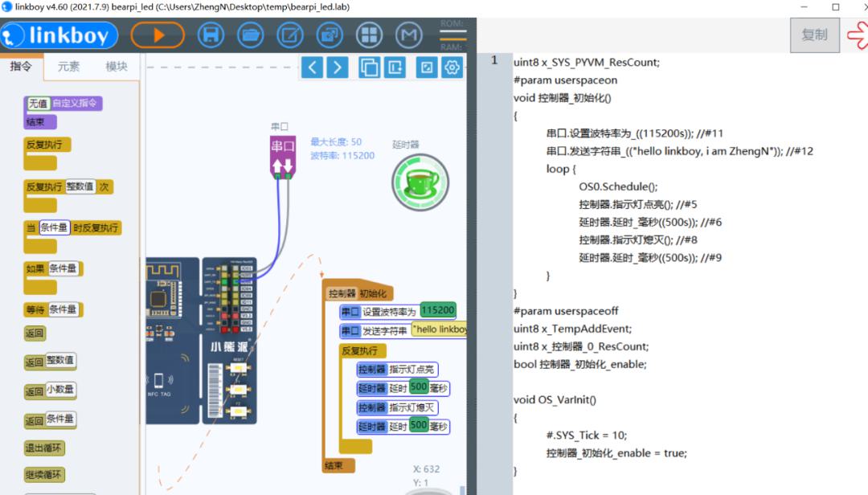Switch to the 模块 tab
The width and height of the screenshot is (868, 495).
tap(117, 67)
